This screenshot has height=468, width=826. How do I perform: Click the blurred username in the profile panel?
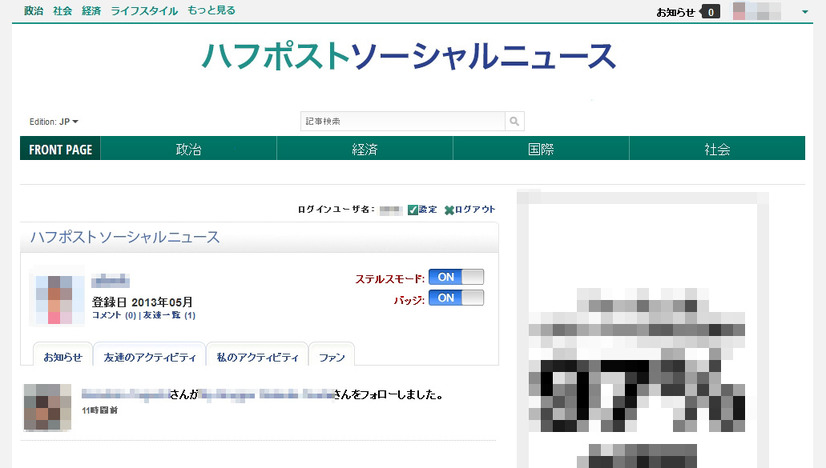coord(111,281)
